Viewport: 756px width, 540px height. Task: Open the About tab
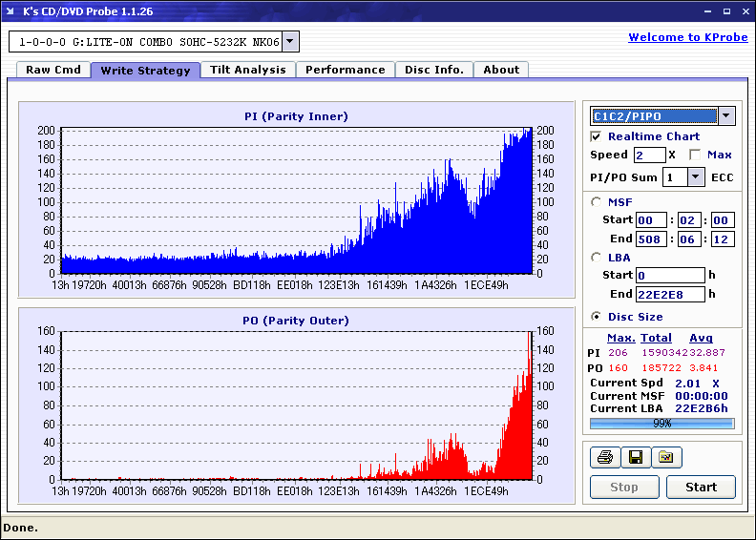tap(501, 70)
